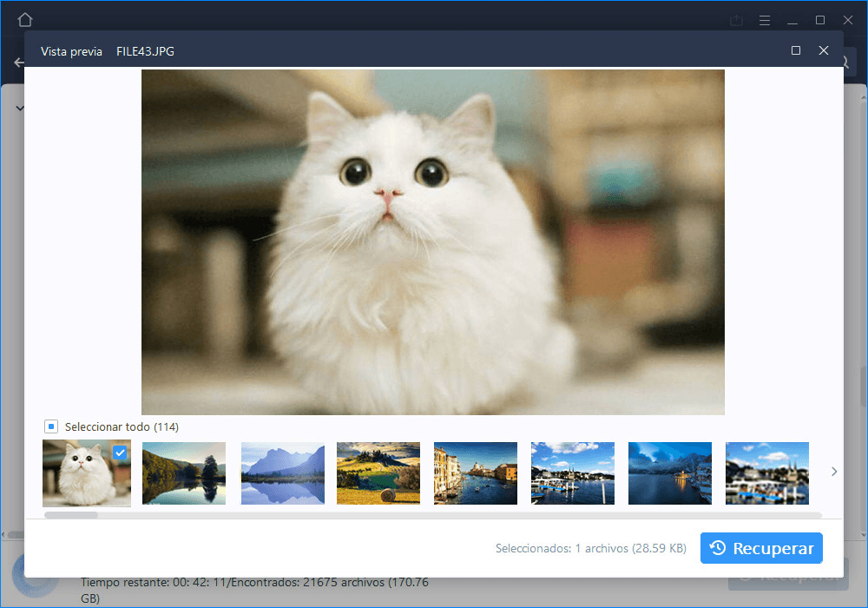868x608 pixels.
Task: Select the mountain reflection thumbnail
Action: point(283,473)
